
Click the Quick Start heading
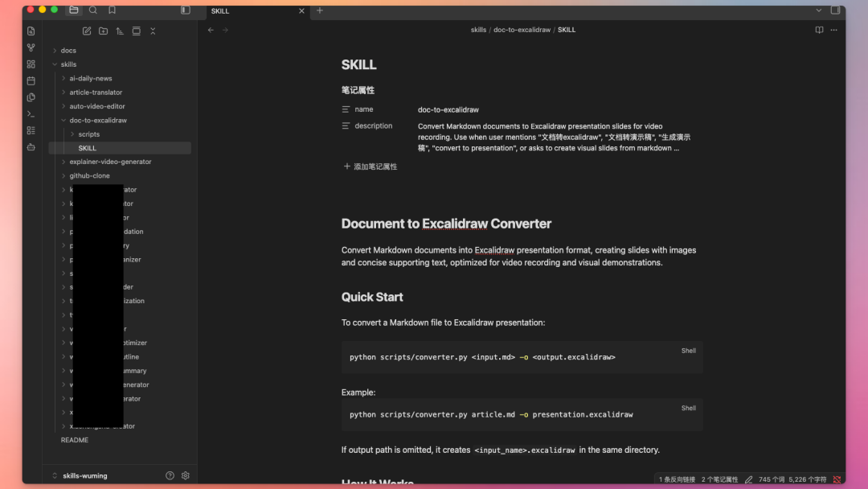pyautogui.click(x=372, y=298)
